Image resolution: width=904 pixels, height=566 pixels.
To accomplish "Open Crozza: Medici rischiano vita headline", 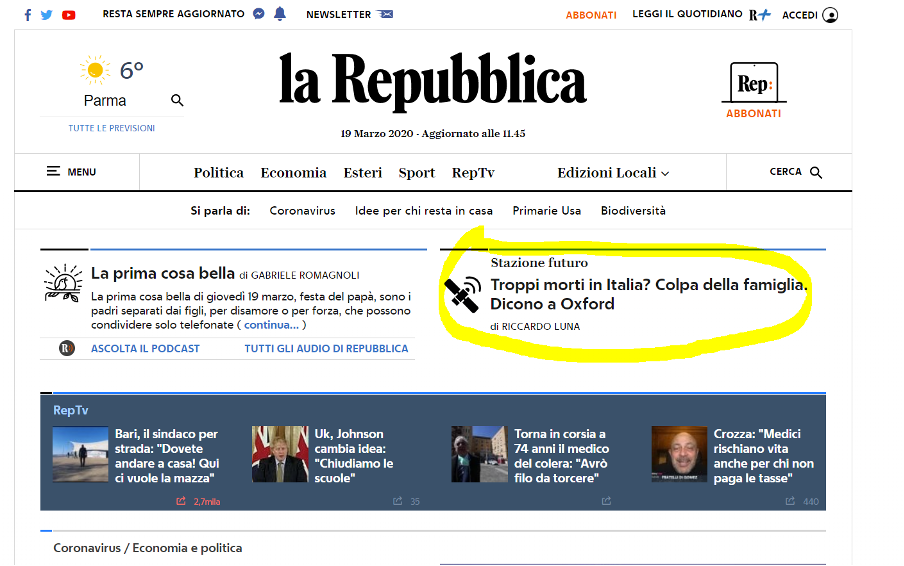I will 764,456.
